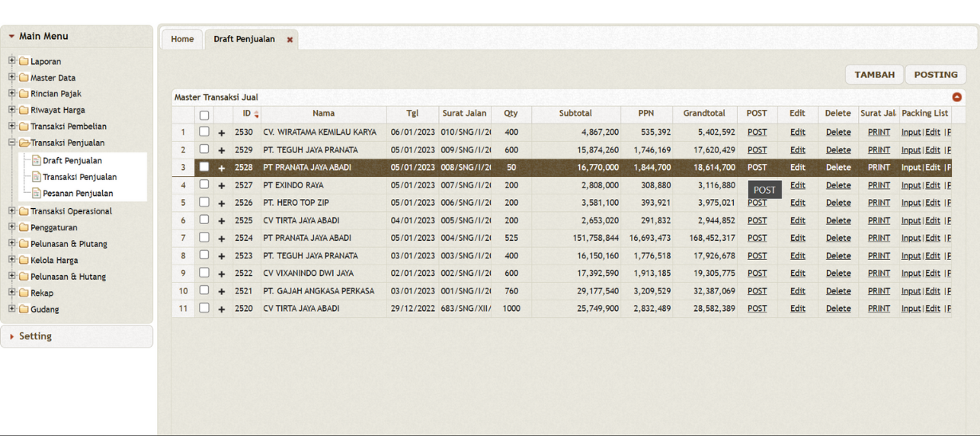Expand row details for ID 2524
This screenshot has width=980, height=440.
coord(222,238)
